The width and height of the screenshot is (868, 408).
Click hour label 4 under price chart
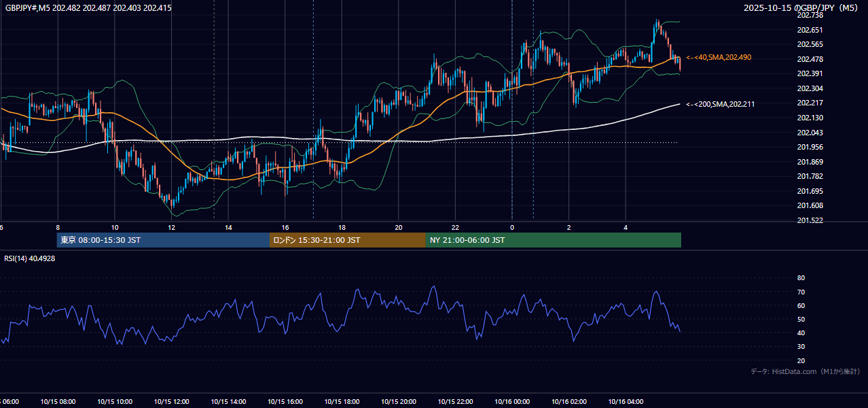(626, 228)
